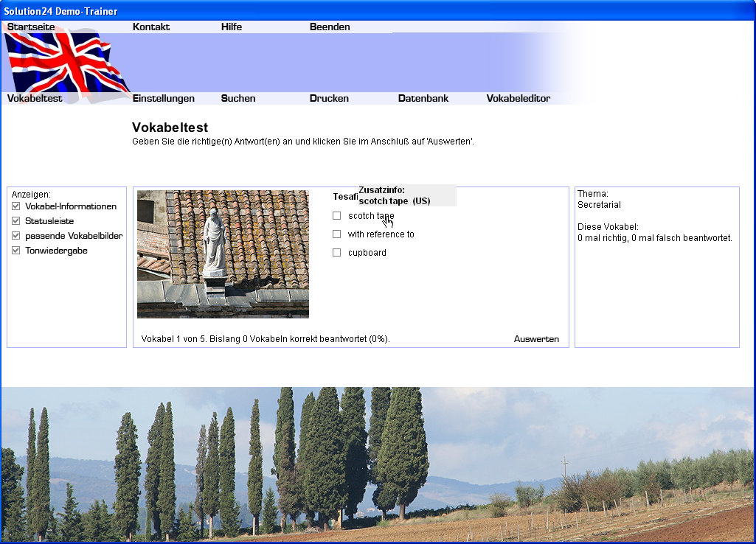
Task: Click the British flag logo icon
Action: tap(66, 63)
